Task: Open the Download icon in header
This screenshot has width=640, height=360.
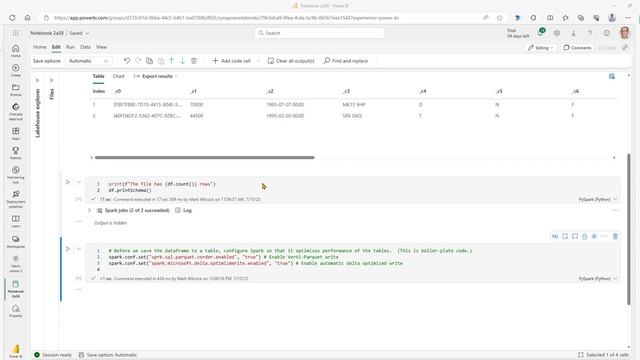Action: click(573, 33)
